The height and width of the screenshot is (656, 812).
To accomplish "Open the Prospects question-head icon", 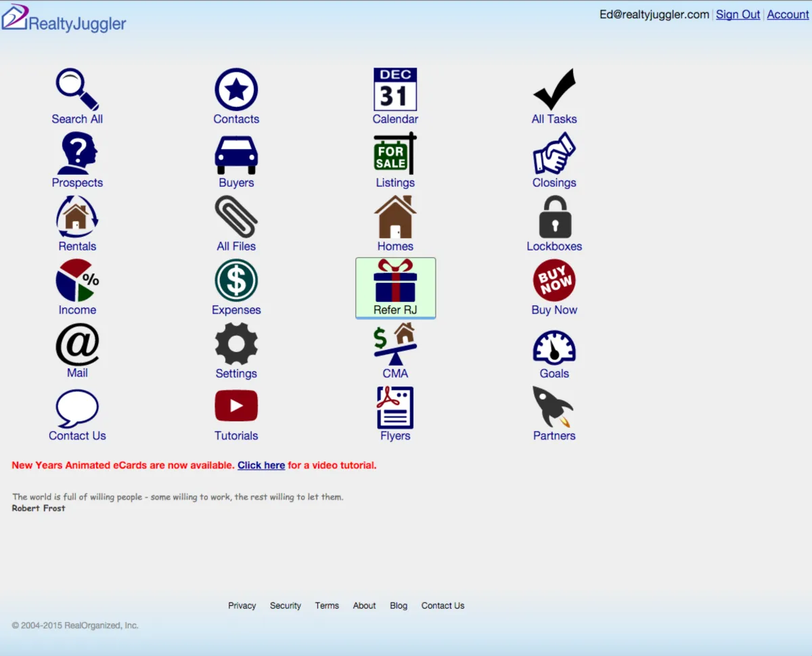I will click(x=77, y=153).
